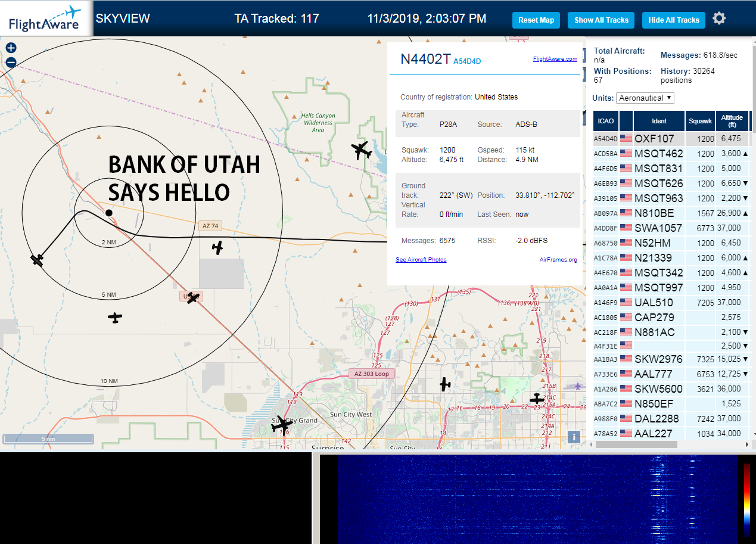Select the aircraft over Sun City Grand
Screen dimensions: 756x544
(281, 424)
